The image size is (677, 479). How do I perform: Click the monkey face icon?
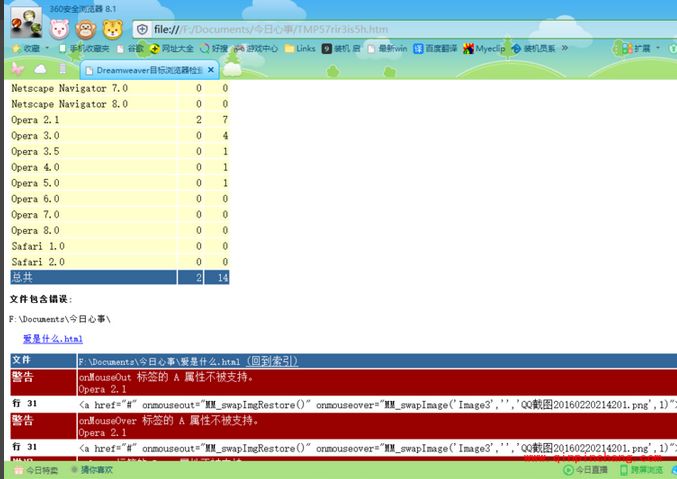point(86,28)
